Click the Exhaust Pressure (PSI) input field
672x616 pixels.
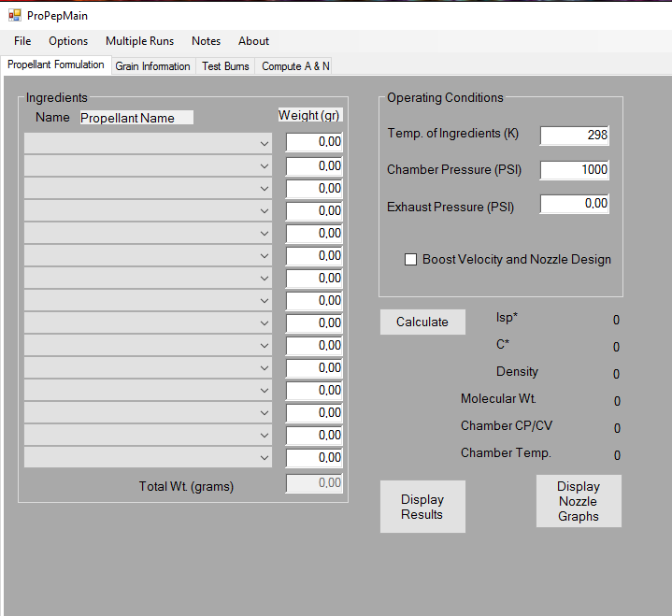pos(574,204)
